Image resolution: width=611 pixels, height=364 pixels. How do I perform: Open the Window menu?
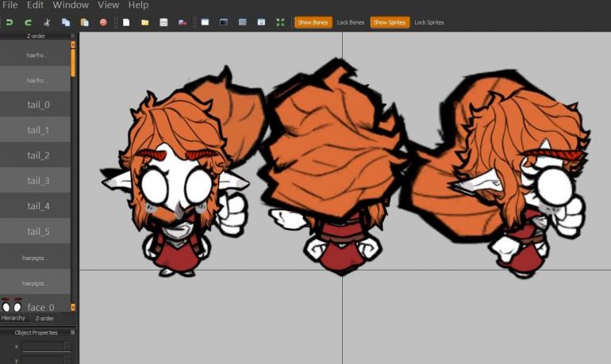click(70, 6)
